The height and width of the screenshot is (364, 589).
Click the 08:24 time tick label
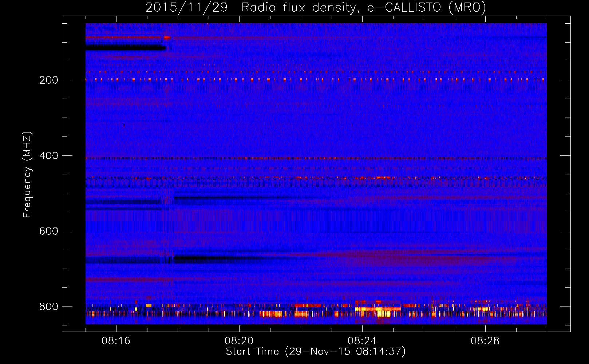click(362, 341)
